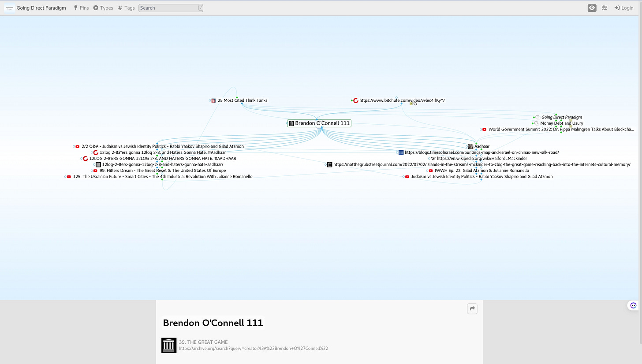
Task: Click the Going Direct Paradigm title text
Action: pyautogui.click(x=41, y=8)
